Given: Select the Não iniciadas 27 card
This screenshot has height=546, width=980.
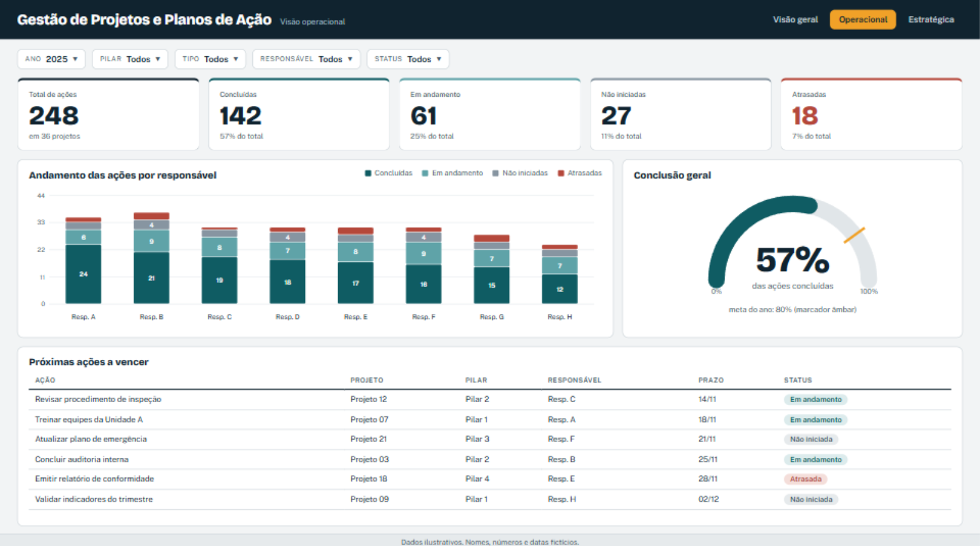Looking at the screenshot, I should 680,114.
